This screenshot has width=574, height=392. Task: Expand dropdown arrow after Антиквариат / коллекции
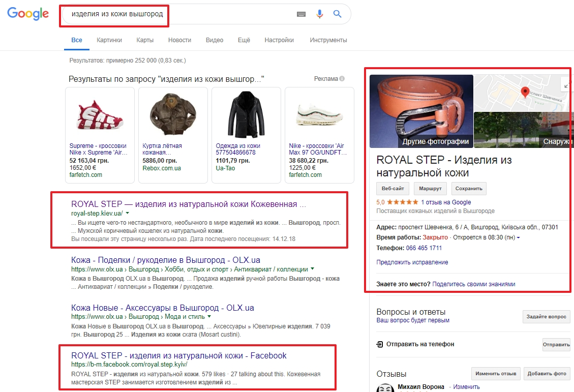tap(312, 269)
